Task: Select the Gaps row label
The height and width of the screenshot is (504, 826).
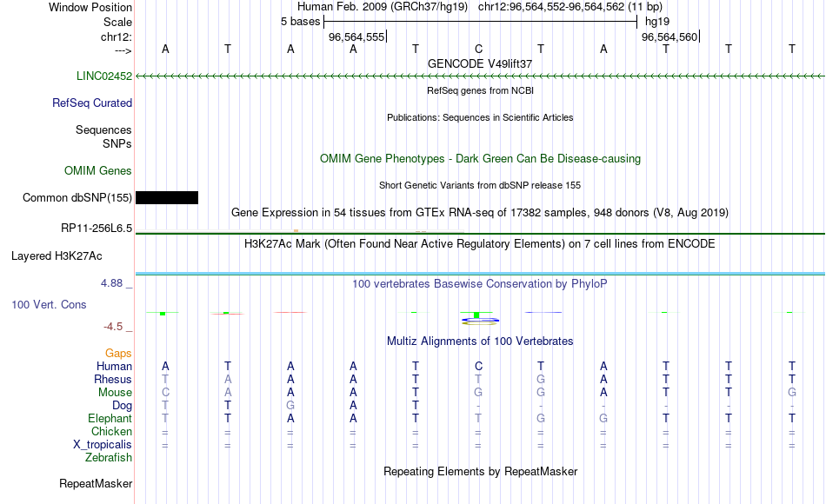Action: 118,353
